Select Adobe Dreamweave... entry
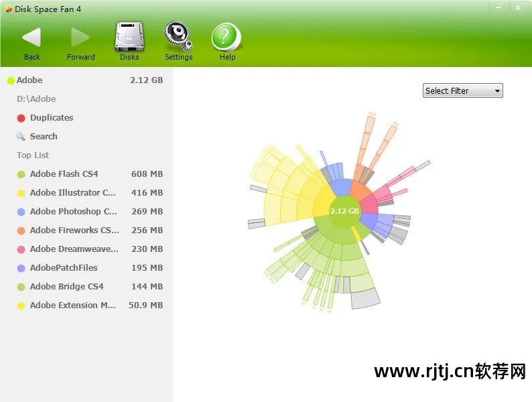 tap(74, 249)
